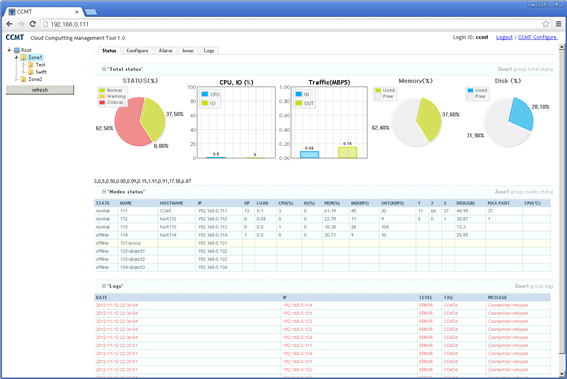Click the Warning legend swatch
The height and width of the screenshot is (379, 567).
[x=102, y=97]
